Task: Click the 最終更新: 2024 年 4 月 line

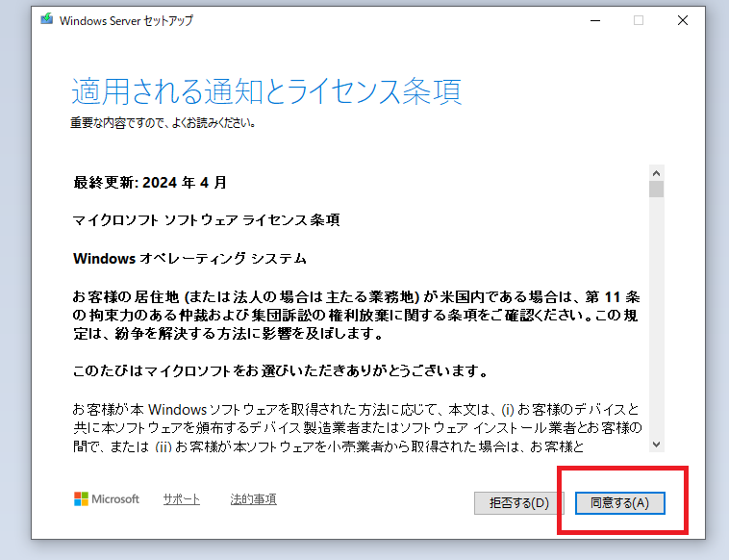Action: 150,181
